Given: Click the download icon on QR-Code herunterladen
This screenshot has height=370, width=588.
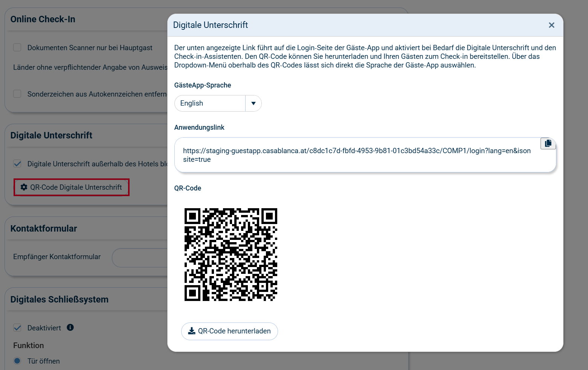Looking at the screenshot, I should click(191, 331).
